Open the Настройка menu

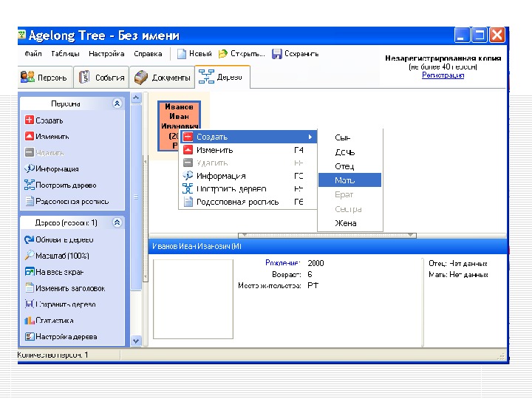tap(106, 54)
